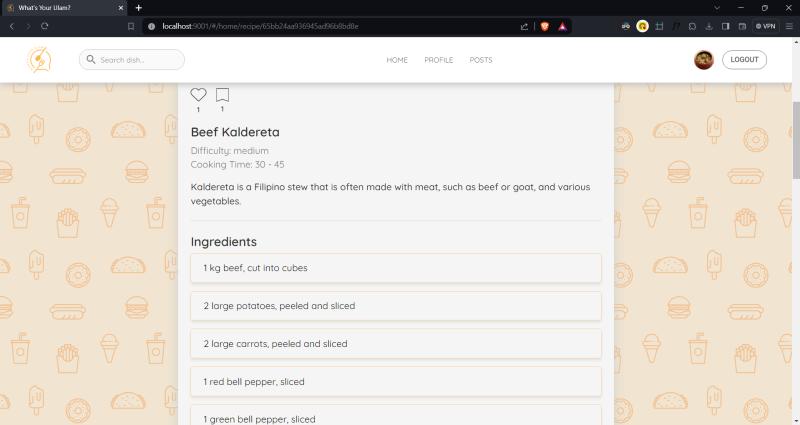This screenshot has width=800, height=425.
Task: Open Brave Rewards triangle icon
Action: tap(563, 26)
